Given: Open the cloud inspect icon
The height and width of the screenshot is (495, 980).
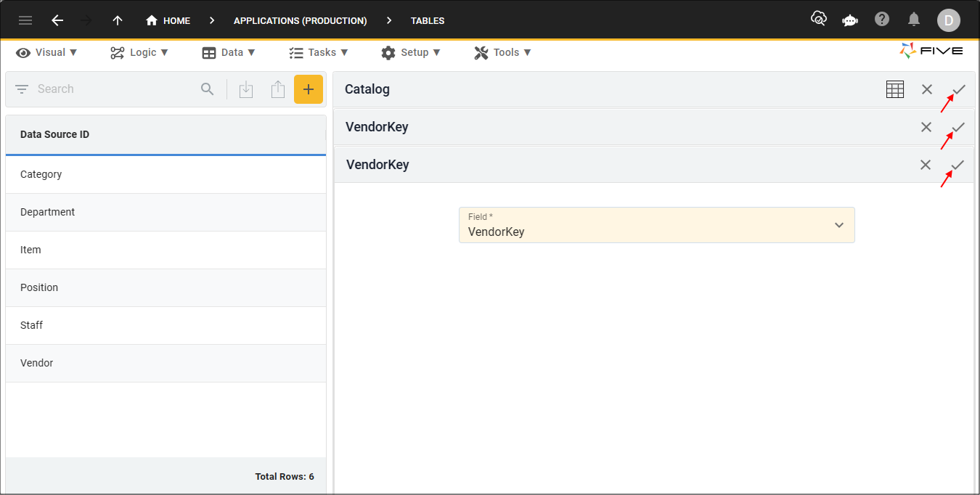Looking at the screenshot, I should [x=819, y=19].
